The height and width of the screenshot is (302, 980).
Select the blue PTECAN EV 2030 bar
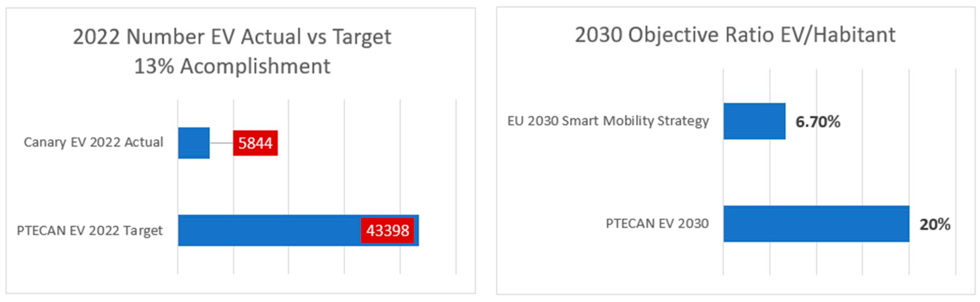tap(816, 224)
